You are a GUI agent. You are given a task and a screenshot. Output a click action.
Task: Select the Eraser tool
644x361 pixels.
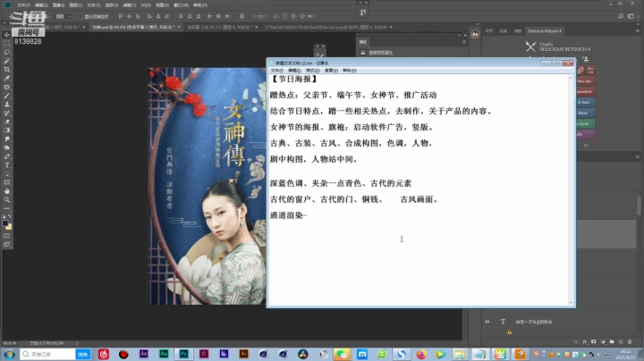click(x=6, y=122)
